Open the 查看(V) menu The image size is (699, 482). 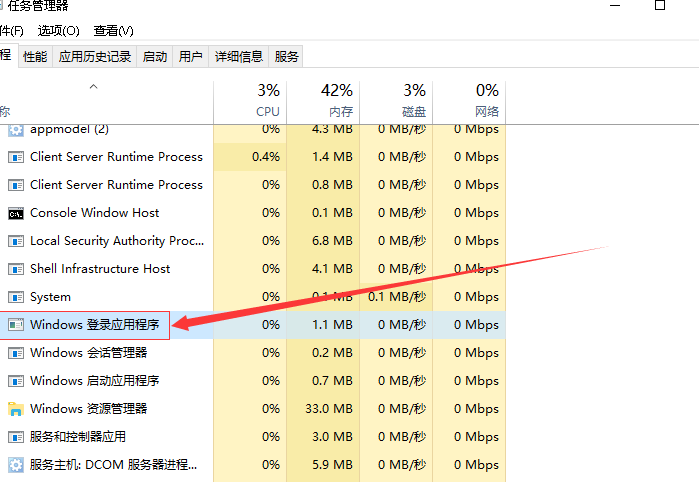[x=113, y=31]
